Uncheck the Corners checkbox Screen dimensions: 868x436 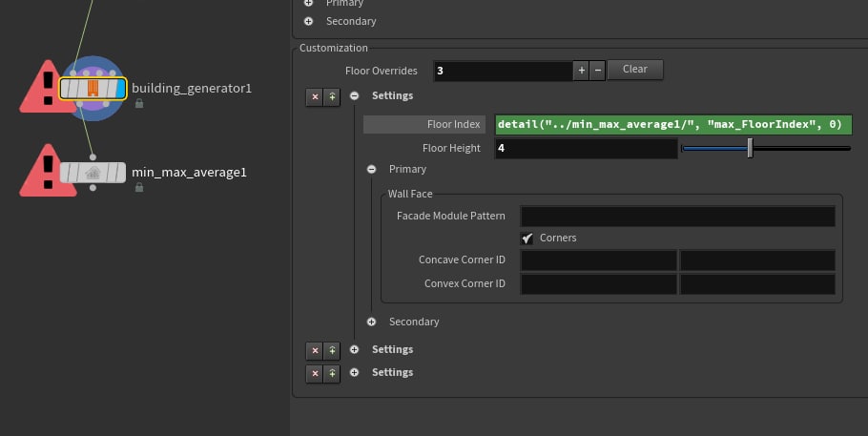pos(527,239)
